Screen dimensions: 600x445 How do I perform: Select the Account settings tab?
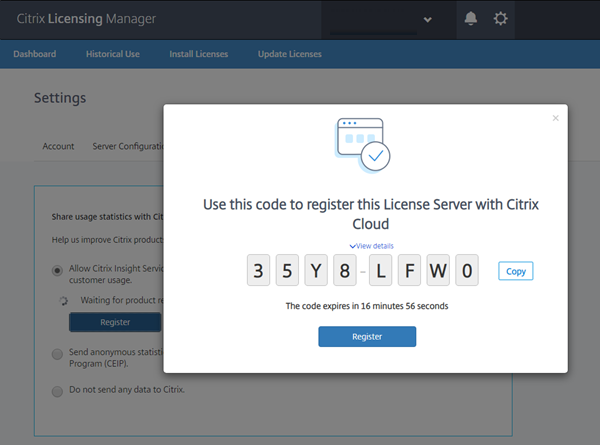tap(58, 146)
